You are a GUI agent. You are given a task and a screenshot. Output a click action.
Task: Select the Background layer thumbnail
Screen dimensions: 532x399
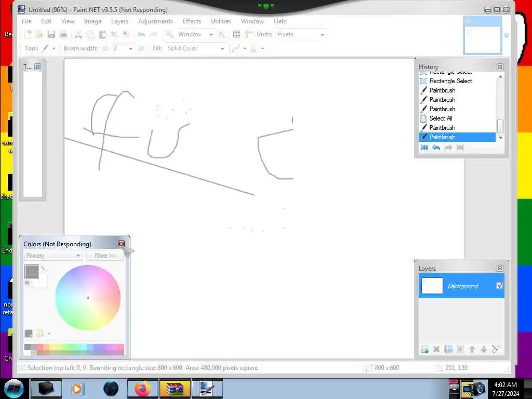(x=432, y=286)
